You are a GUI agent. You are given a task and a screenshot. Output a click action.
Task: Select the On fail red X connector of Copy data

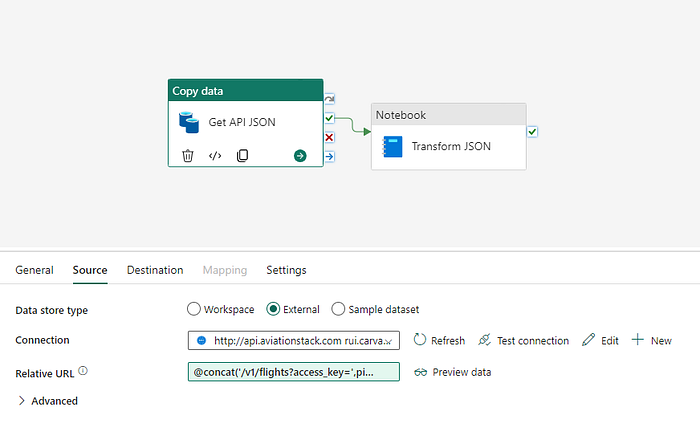point(329,137)
